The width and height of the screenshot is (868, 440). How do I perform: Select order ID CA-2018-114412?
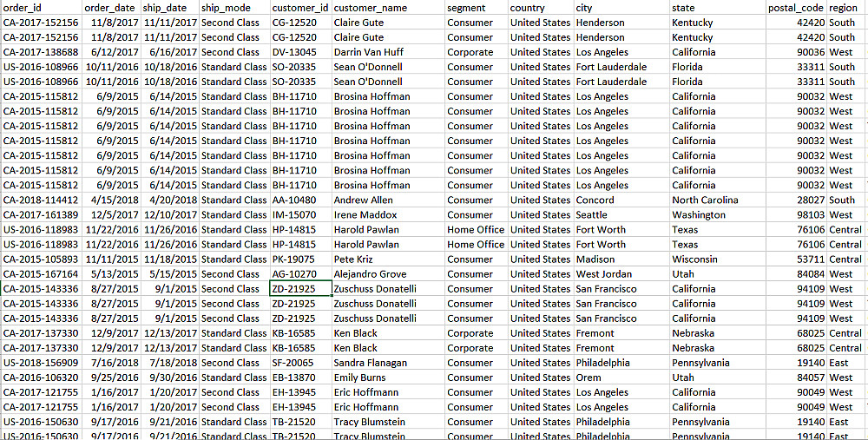click(42, 200)
